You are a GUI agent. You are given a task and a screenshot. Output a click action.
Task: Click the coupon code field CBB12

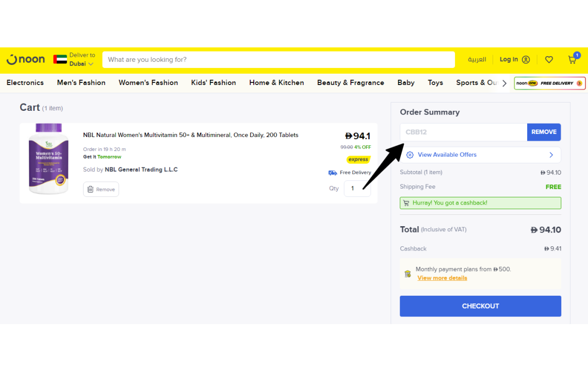pos(464,132)
